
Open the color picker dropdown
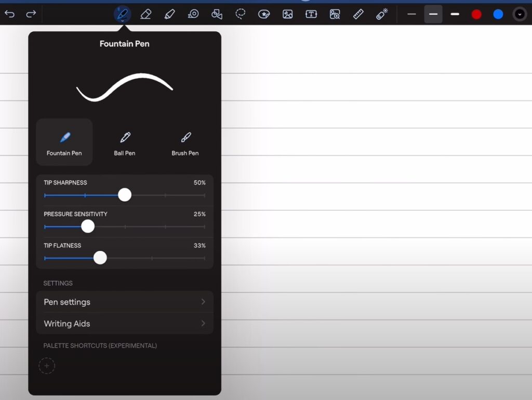[x=520, y=14]
